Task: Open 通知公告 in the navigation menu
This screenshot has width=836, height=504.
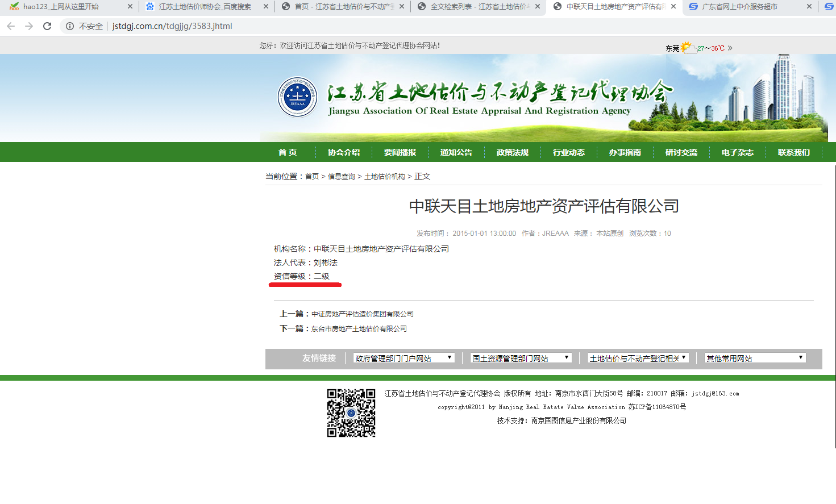Action: point(456,152)
